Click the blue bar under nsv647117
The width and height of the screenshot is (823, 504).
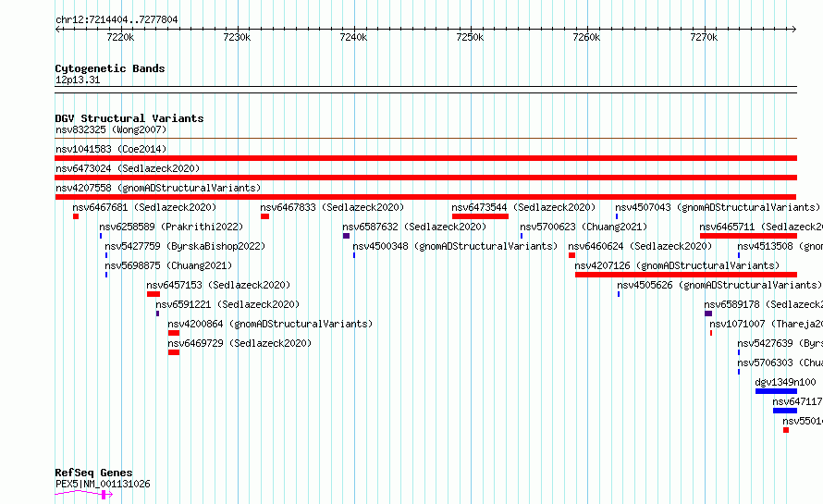pyautogui.click(x=785, y=411)
